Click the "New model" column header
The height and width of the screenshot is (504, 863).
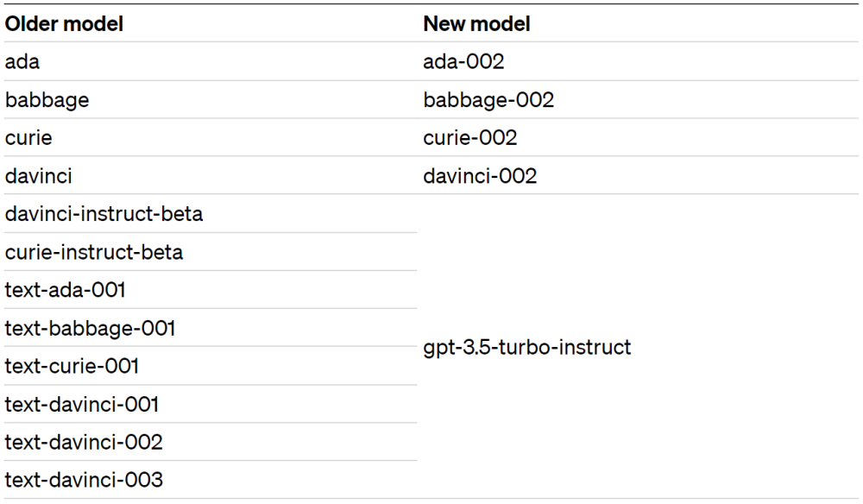click(x=476, y=24)
